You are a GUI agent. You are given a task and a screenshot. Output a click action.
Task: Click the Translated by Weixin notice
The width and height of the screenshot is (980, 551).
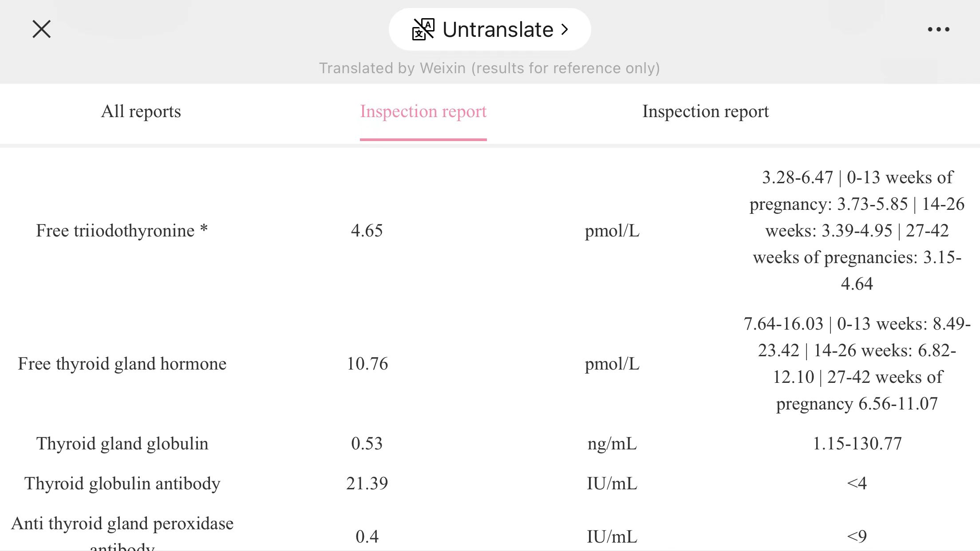coord(489,68)
